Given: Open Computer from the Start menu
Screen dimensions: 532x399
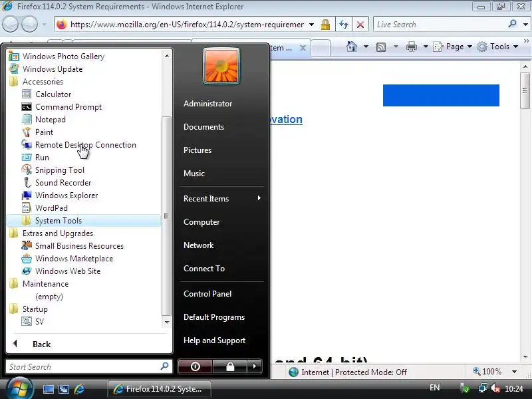Looking at the screenshot, I should (x=201, y=222).
